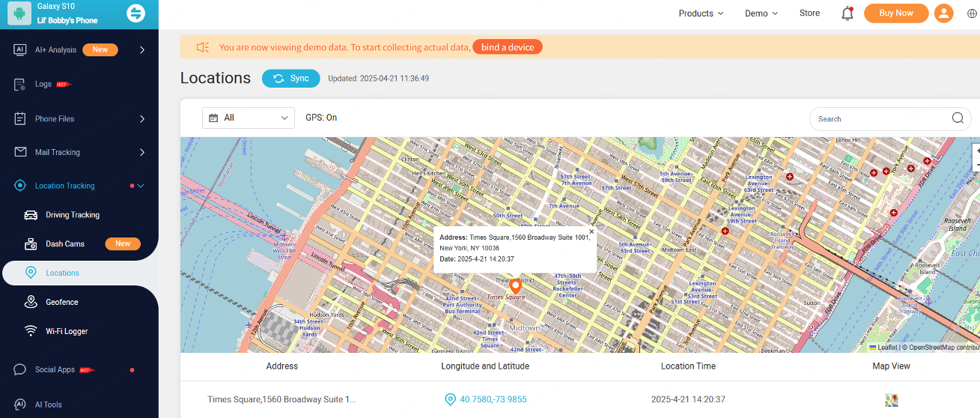Screen dimensions: 980x418
Task: Click the Android device icon
Action: click(x=19, y=13)
